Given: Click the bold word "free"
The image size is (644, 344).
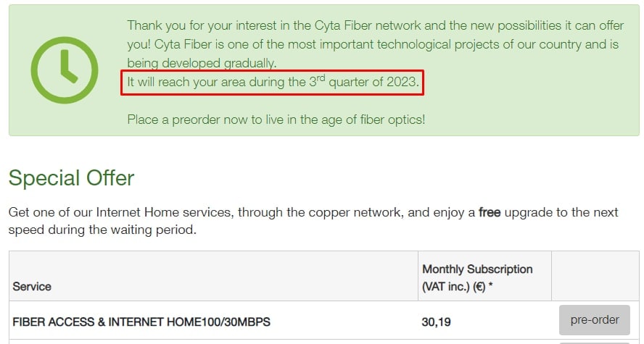Looking at the screenshot, I should point(490,213).
